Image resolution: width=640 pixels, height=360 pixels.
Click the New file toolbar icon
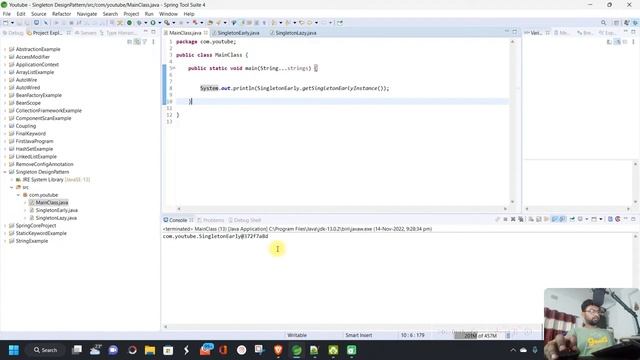pyautogui.click(x=6, y=23)
